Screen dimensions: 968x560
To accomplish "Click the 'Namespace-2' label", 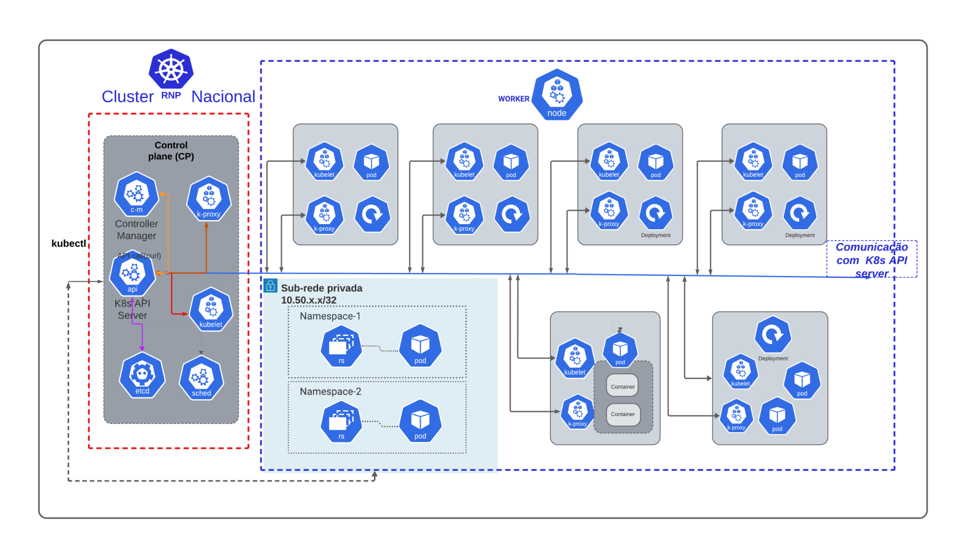I will (x=331, y=392).
